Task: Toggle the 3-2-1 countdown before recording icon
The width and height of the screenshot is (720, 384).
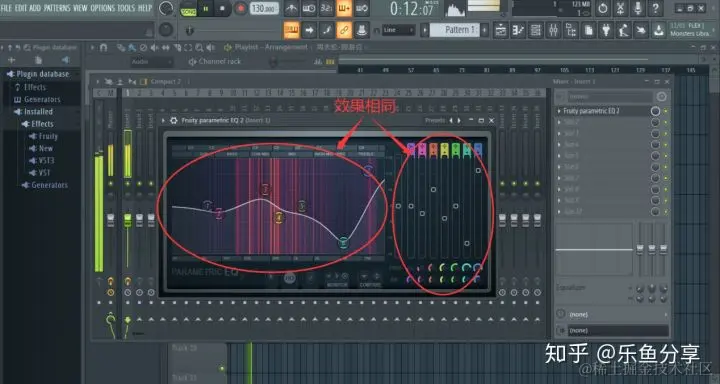Action: [x=326, y=8]
